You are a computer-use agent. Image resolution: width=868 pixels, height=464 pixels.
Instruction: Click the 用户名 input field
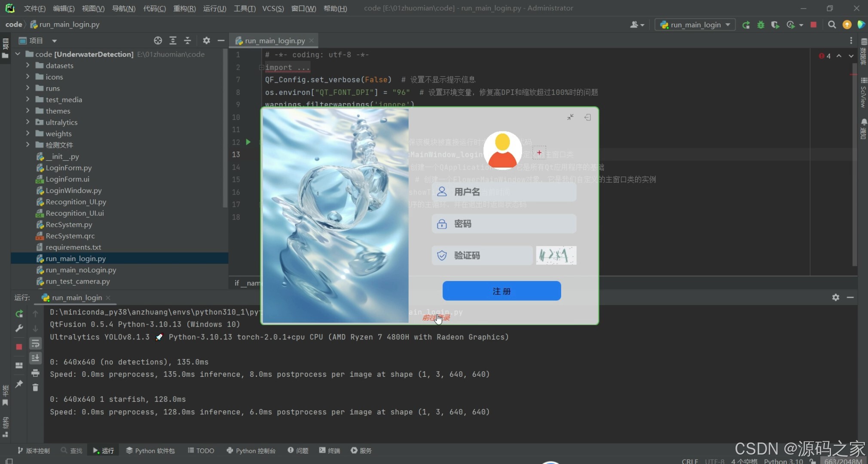pyautogui.click(x=504, y=192)
